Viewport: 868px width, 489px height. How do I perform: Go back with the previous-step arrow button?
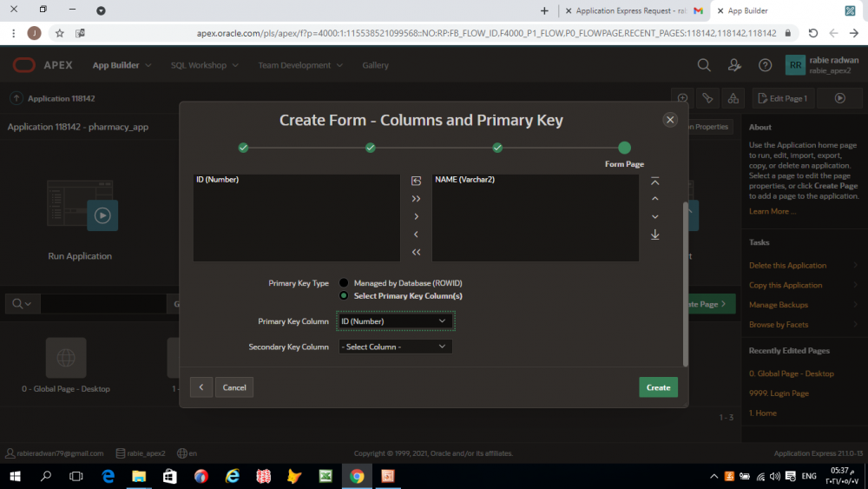point(201,387)
